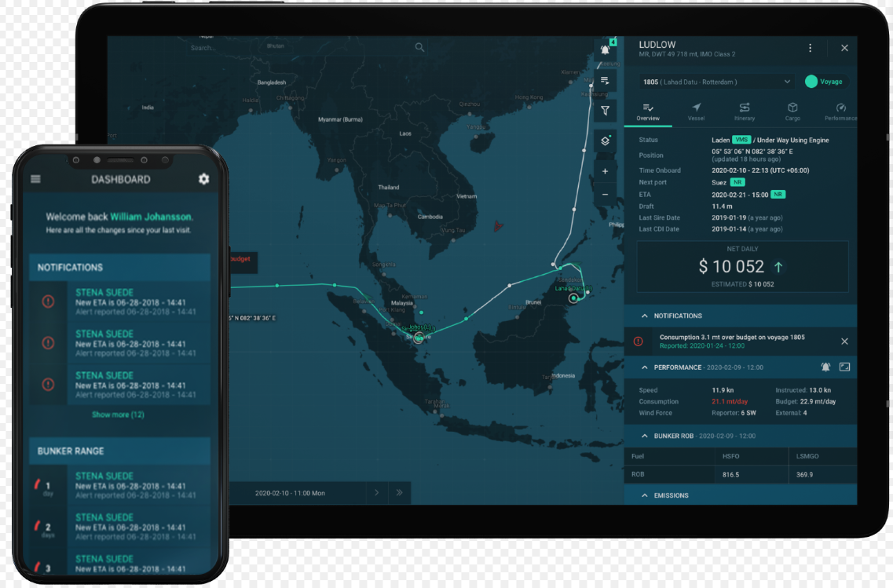This screenshot has height=588, width=893.
Task: Open the map layers icon
Action: [605, 141]
